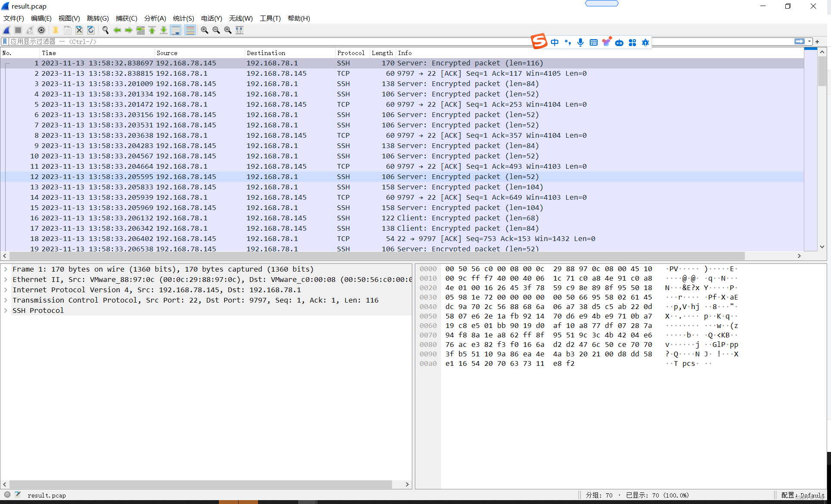
Task: Open the 统计(S) statistics menu
Action: click(x=183, y=18)
